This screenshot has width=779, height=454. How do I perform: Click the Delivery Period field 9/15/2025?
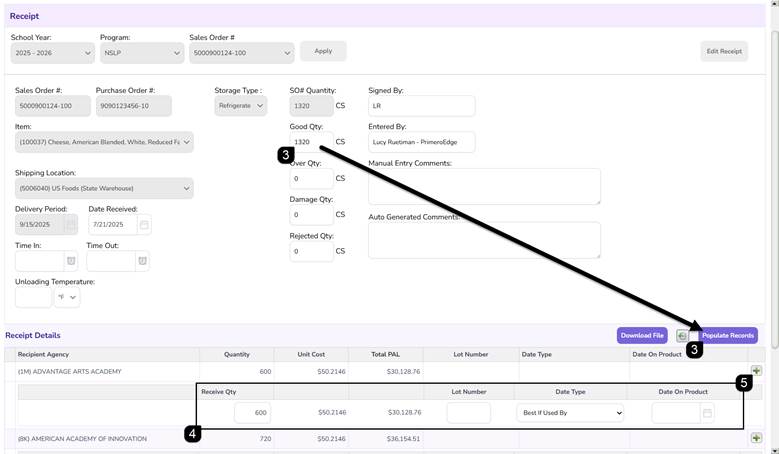click(40, 225)
